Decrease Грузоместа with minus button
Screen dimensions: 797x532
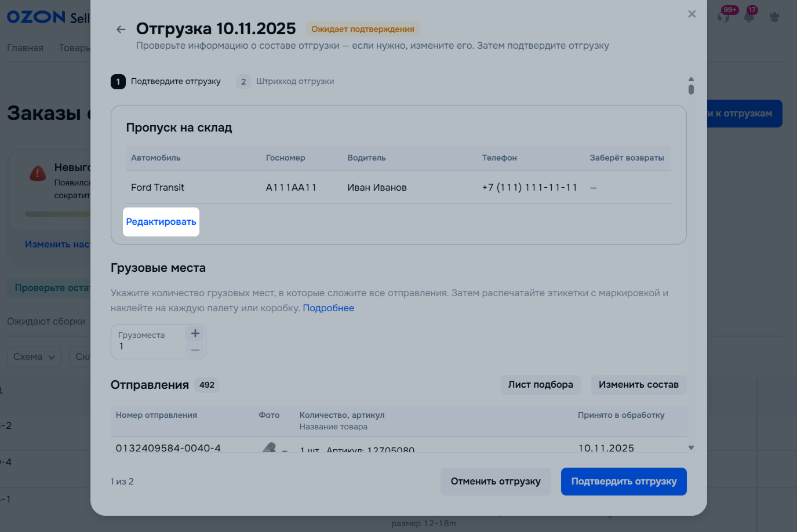[x=195, y=350]
